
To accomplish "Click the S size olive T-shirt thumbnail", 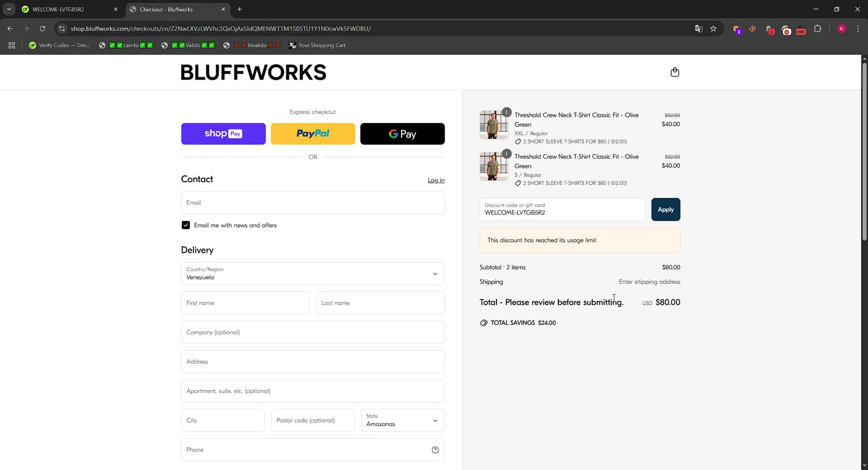I will click(x=494, y=166).
